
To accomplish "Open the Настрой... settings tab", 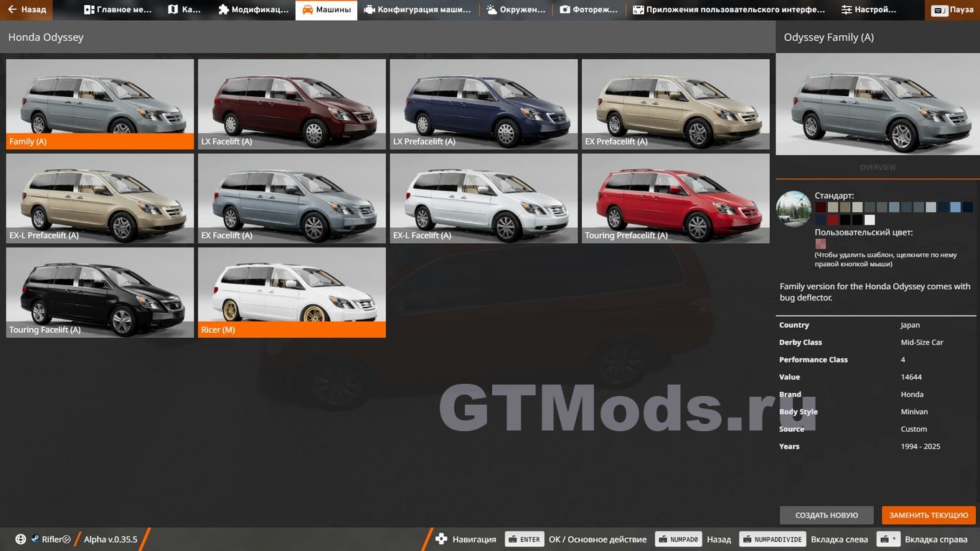I will click(869, 10).
